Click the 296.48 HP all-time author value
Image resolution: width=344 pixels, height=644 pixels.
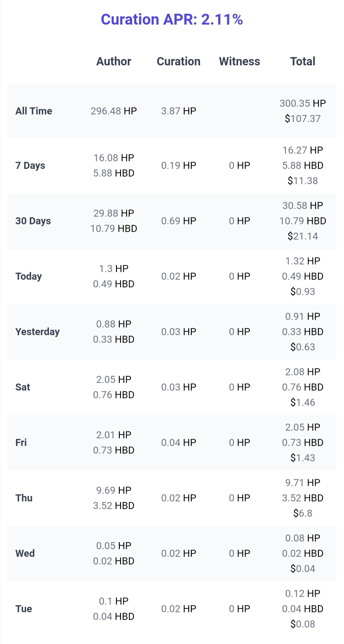click(x=114, y=111)
